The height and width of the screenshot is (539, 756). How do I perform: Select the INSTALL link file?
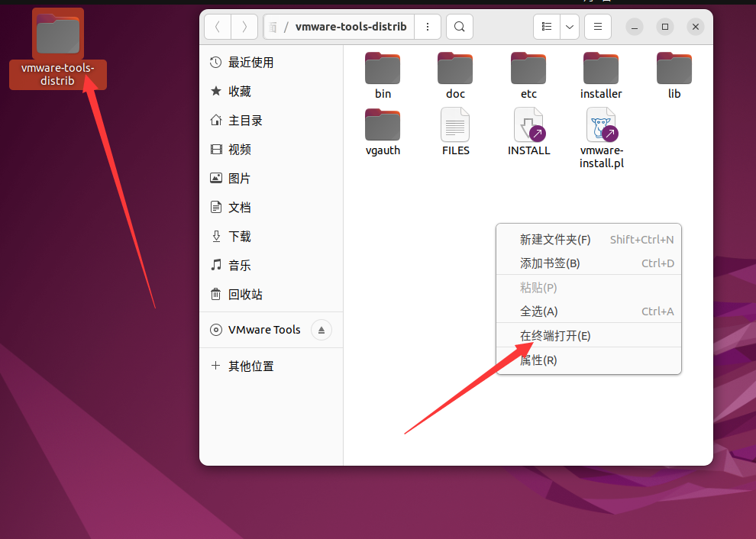click(528, 132)
